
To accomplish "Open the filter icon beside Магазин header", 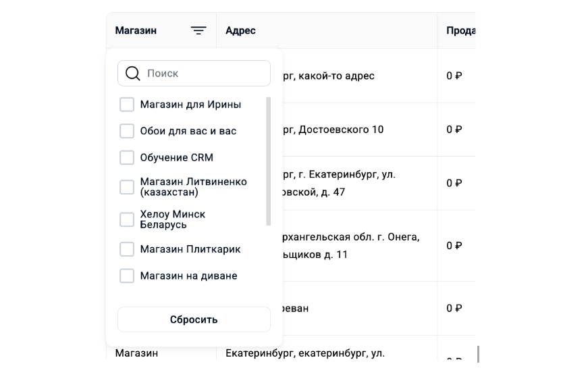I will pyautogui.click(x=198, y=30).
